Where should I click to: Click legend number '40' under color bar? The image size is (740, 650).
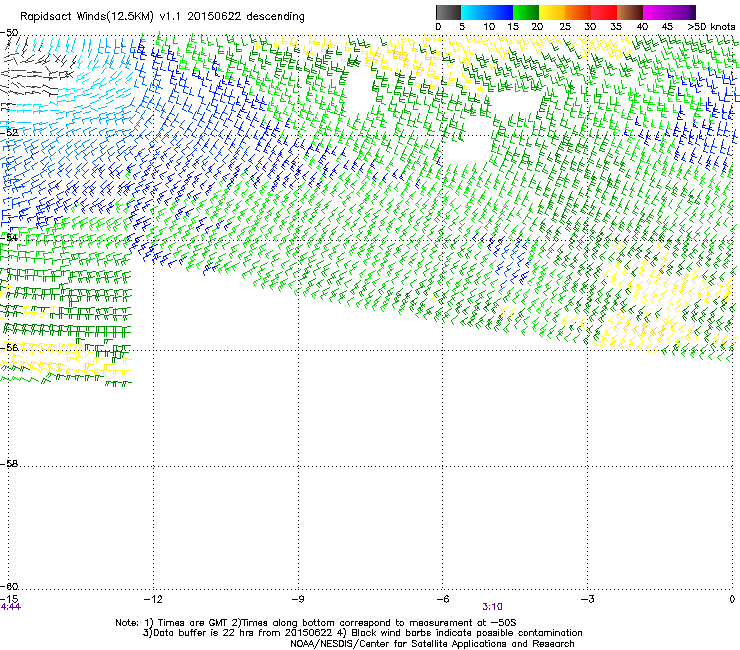tap(642, 27)
